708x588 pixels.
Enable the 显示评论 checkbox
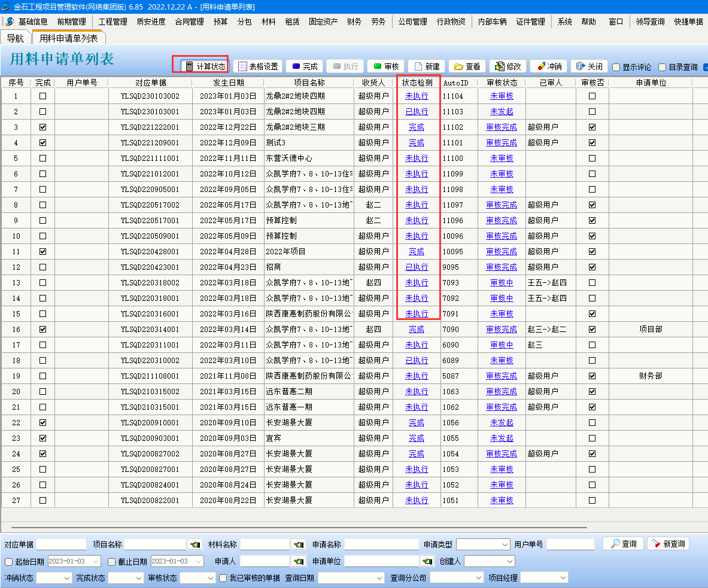pyautogui.click(x=616, y=68)
